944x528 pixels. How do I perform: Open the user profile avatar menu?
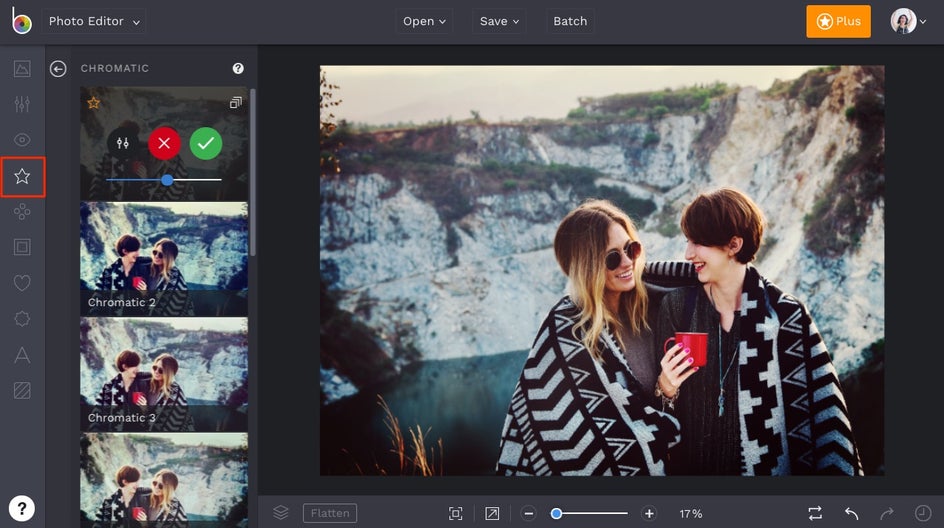908,21
